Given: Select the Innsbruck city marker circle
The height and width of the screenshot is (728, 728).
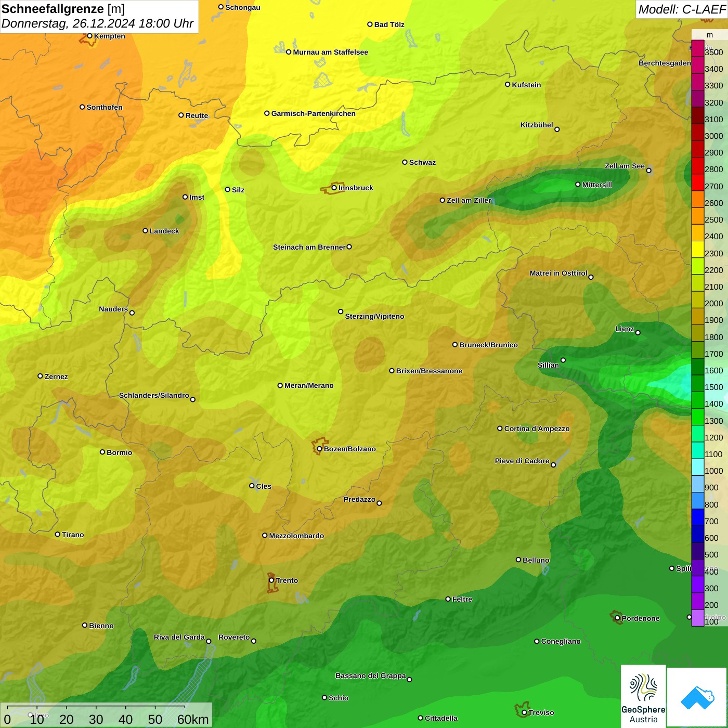Looking at the screenshot, I should pyautogui.click(x=334, y=188).
